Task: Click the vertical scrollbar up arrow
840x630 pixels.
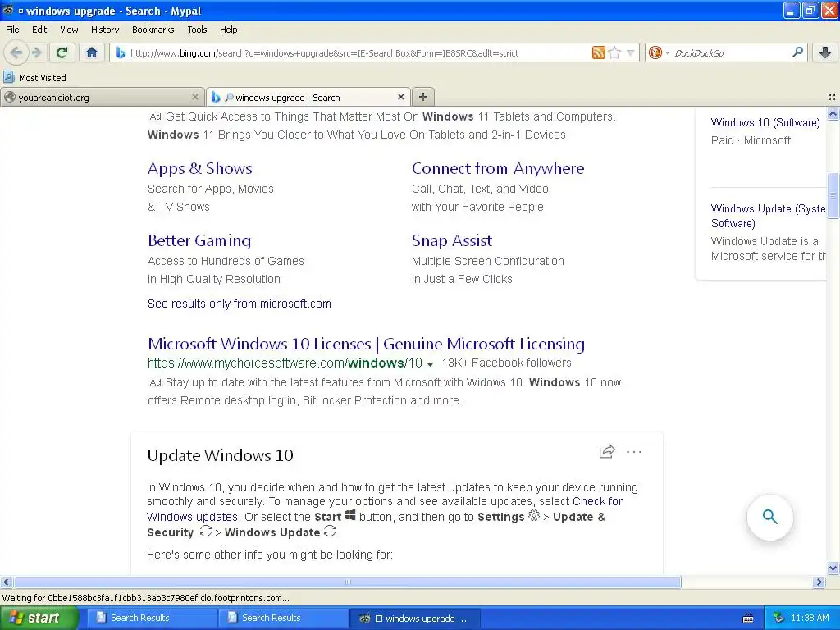Action: click(833, 113)
